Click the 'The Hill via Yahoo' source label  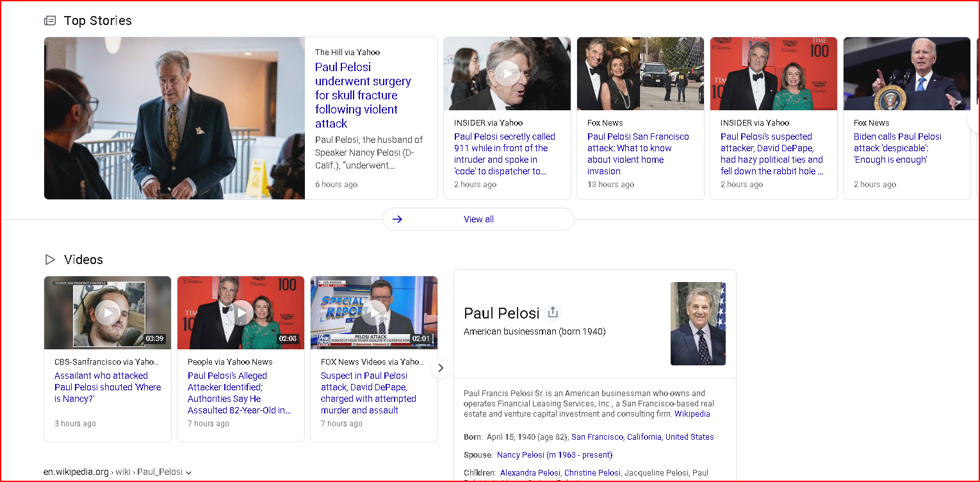[347, 53]
